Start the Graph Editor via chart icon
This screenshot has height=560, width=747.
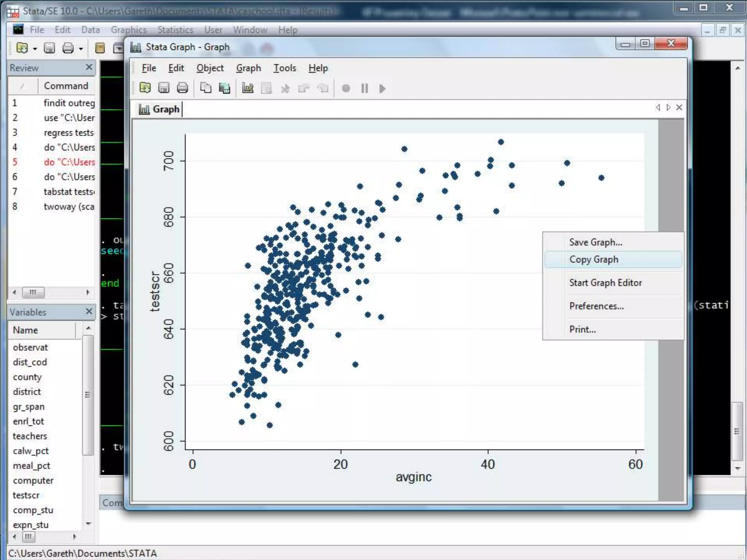pos(248,88)
